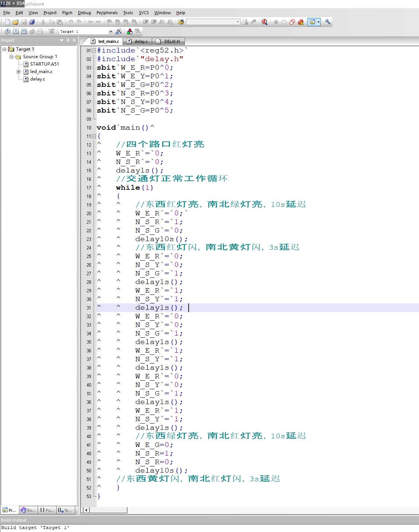This screenshot has width=419, height=532.
Task: Open the SVCS menu
Action: (144, 13)
